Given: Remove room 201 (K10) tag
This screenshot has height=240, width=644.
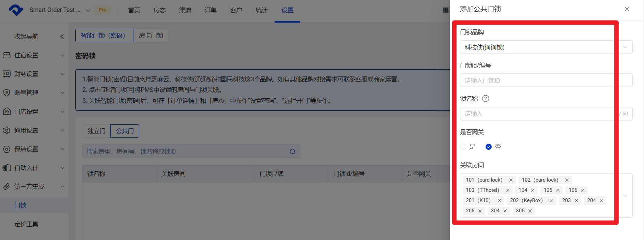Looking at the screenshot, I should [499, 200].
